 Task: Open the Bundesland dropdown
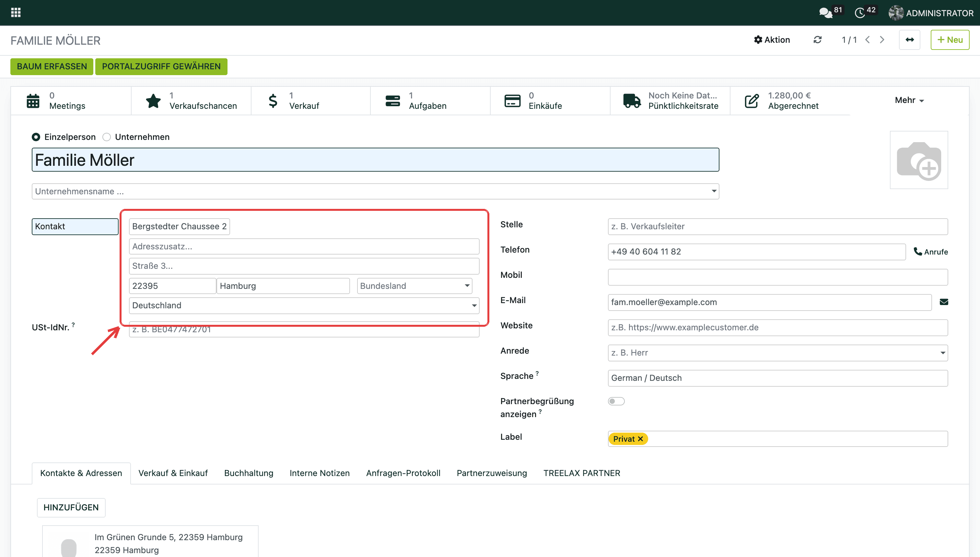click(414, 286)
